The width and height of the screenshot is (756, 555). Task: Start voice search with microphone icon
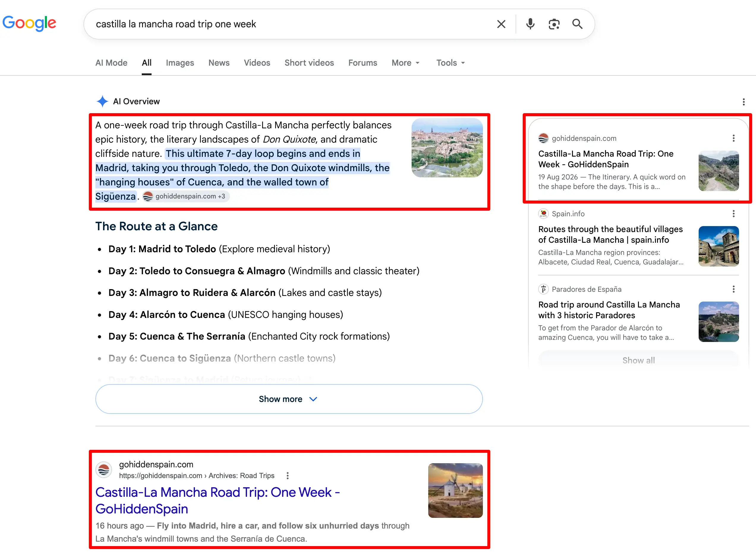click(x=530, y=24)
